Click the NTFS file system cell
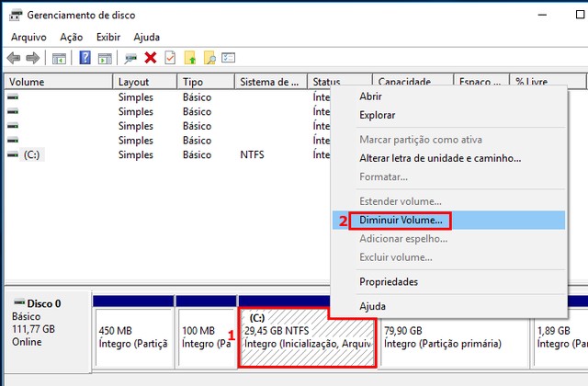 252,154
